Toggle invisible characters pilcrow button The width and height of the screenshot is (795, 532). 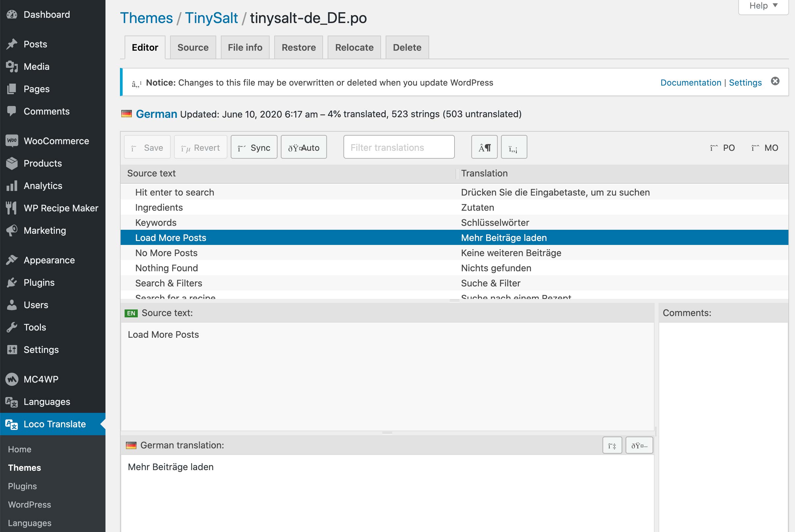pos(484,147)
